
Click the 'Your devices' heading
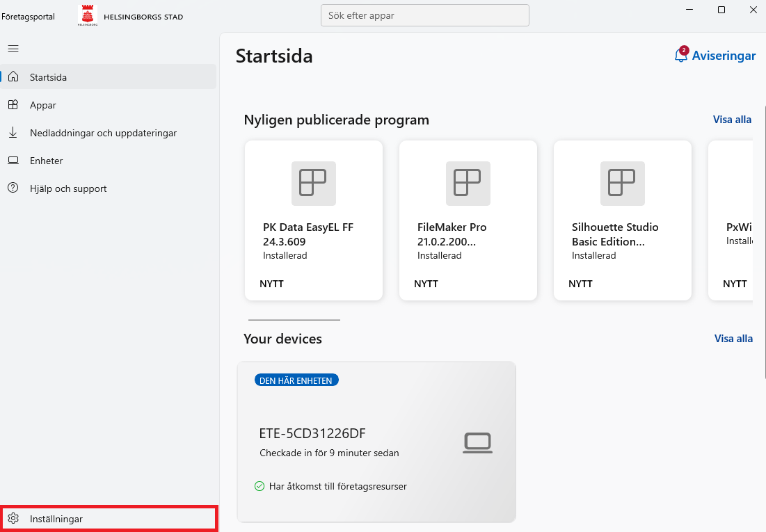click(282, 339)
